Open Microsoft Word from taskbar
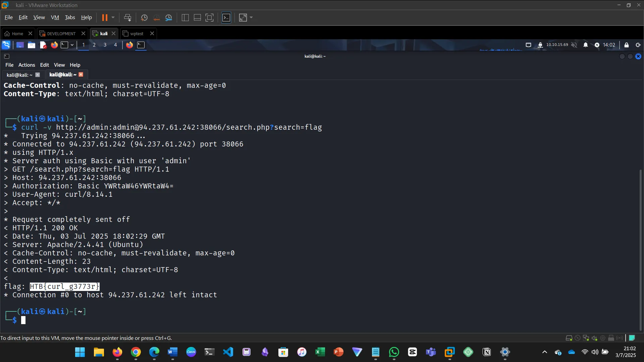 pos(172,352)
